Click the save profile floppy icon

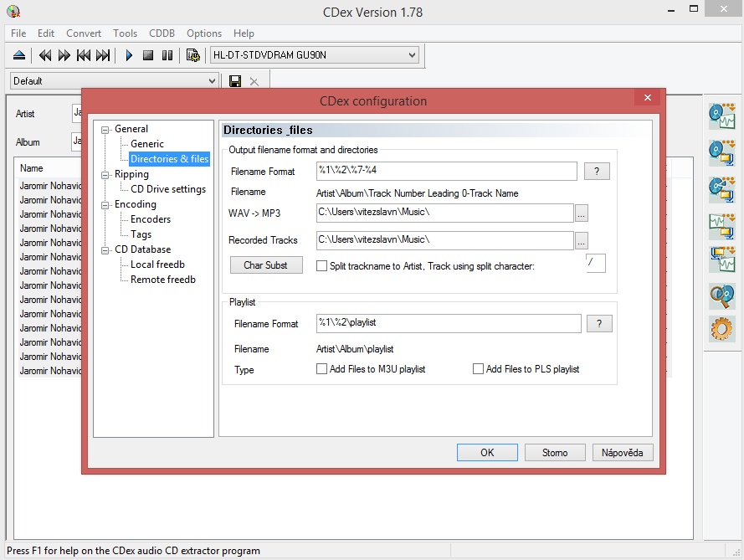[235, 81]
